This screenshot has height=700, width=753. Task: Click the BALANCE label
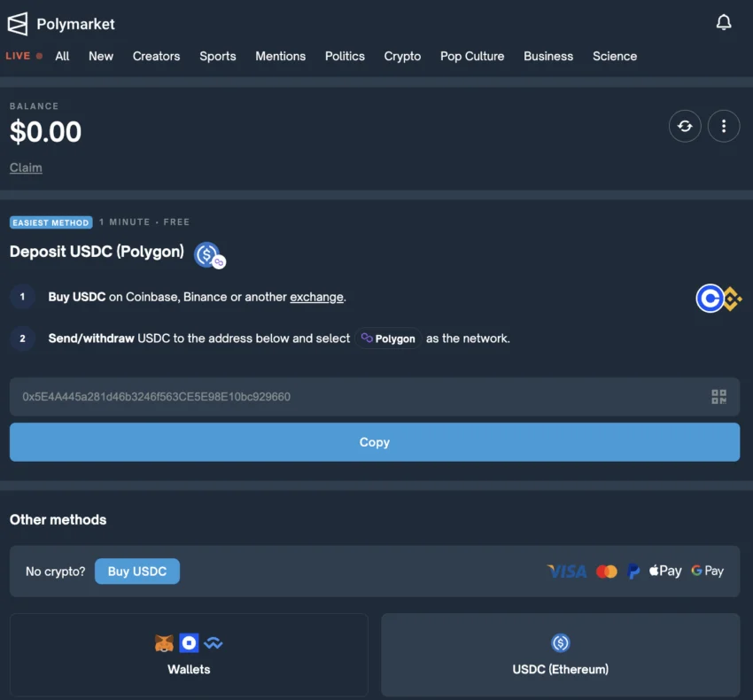34,106
